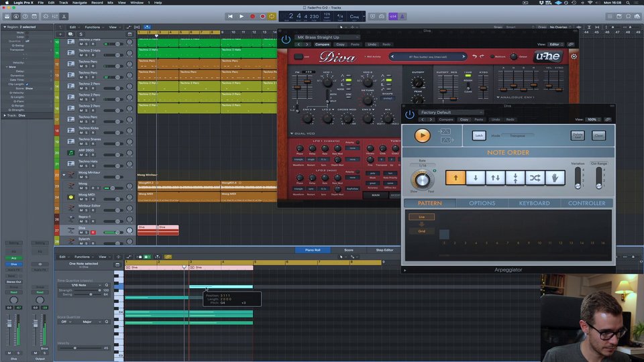Viewport: 644px width, 362px height.
Task: Toggle the Piano Roll MIDI Out green icon
Action: [146, 257]
